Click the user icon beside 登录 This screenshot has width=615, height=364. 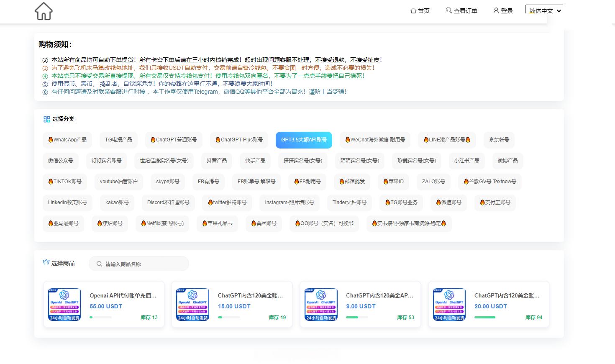pos(496,10)
